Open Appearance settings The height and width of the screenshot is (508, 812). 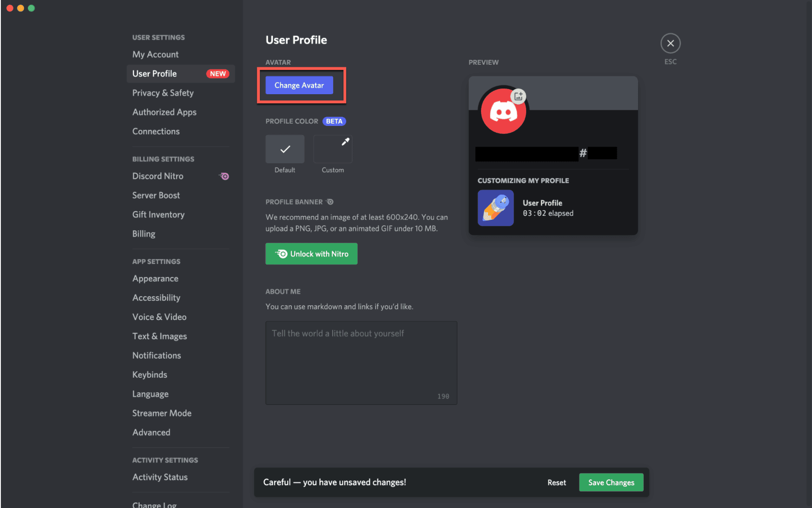[x=180, y=278]
